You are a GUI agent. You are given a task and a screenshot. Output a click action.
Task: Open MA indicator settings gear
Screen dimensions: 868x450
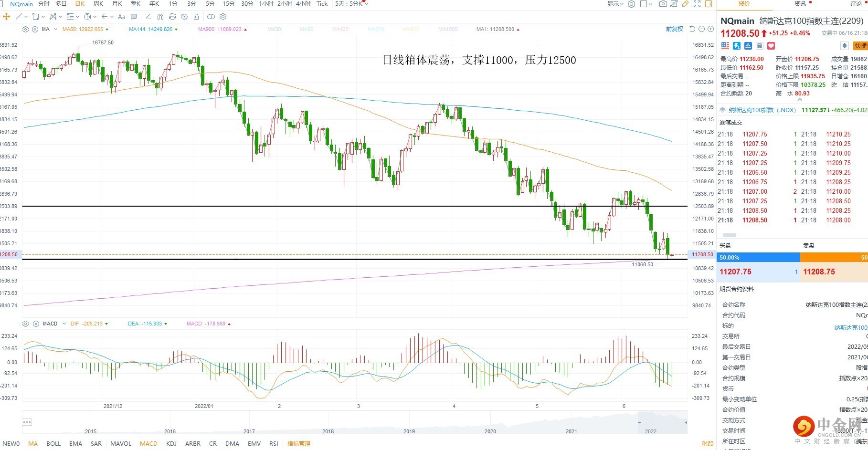point(26,29)
